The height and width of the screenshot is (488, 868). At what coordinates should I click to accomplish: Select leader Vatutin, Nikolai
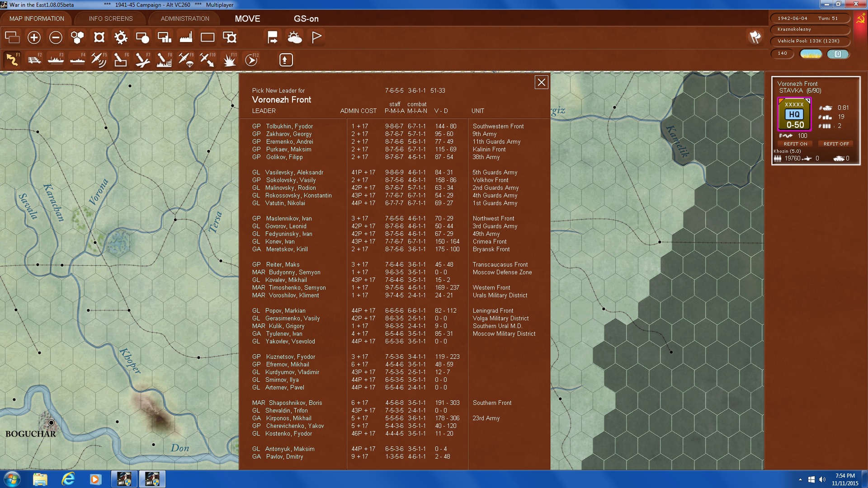pos(278,203)
